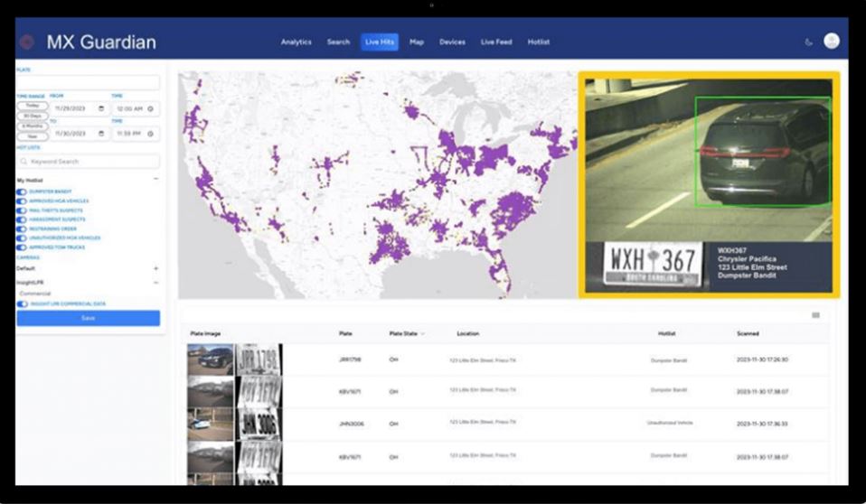Open the Live Feed tab
866x504 pixels.
pos(496,42)
